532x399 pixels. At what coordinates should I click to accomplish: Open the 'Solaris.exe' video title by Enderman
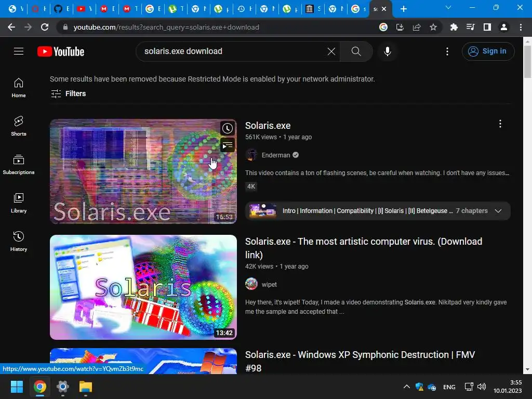click(x=268, y=126)
